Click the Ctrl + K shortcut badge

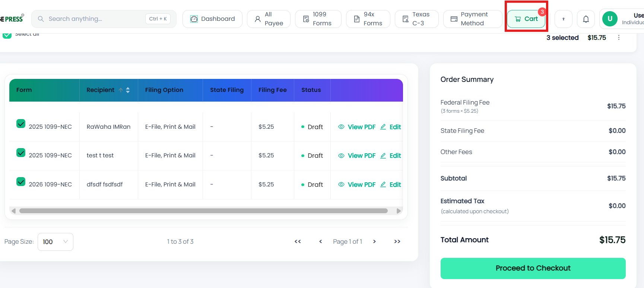tap(158, 19)
